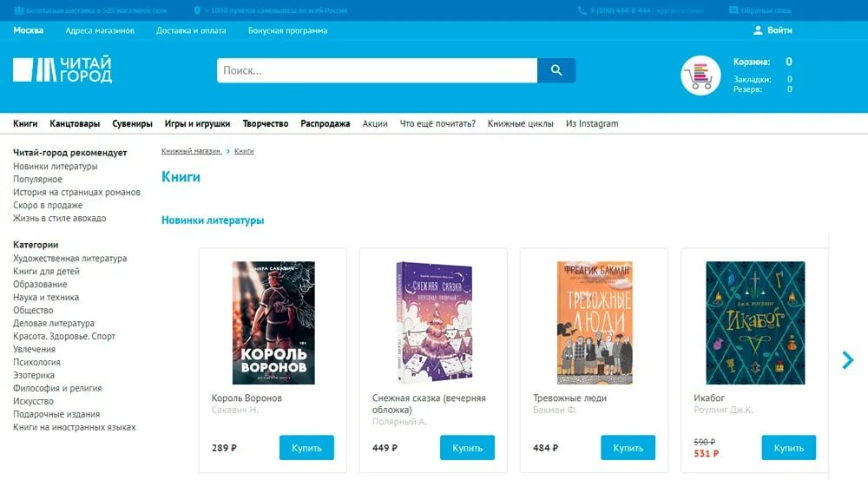Screen dimensions: 868x480
Task: Open the Искусство category
Action: (33, 401)
